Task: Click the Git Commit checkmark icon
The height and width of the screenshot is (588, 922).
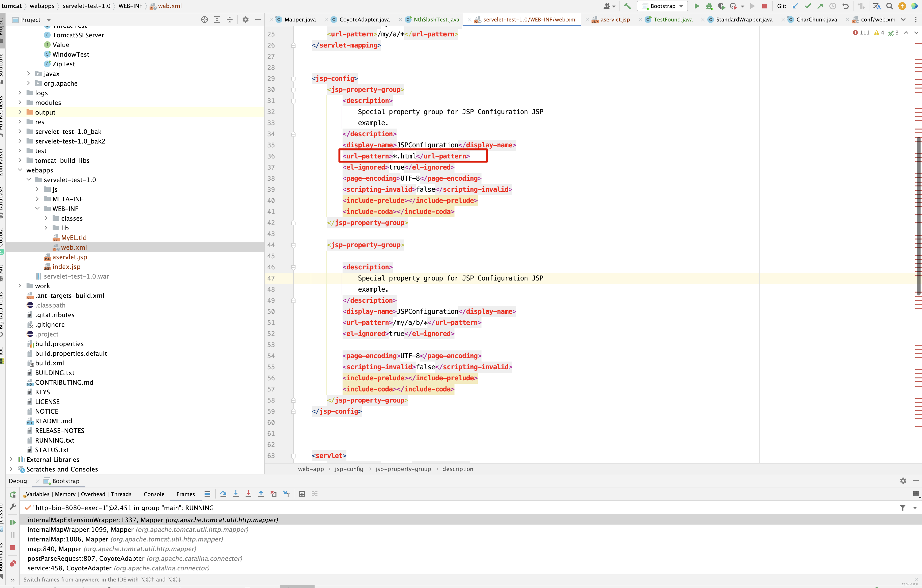Action: click(807, 6)
